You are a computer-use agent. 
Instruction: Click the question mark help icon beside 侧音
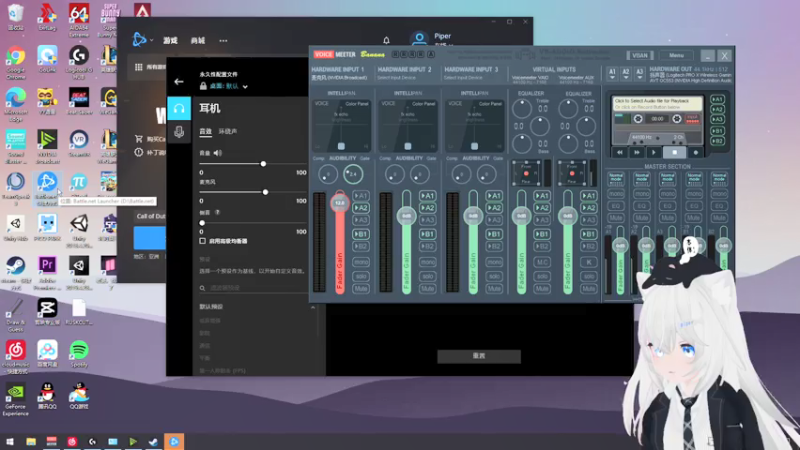tap(217, 213)
